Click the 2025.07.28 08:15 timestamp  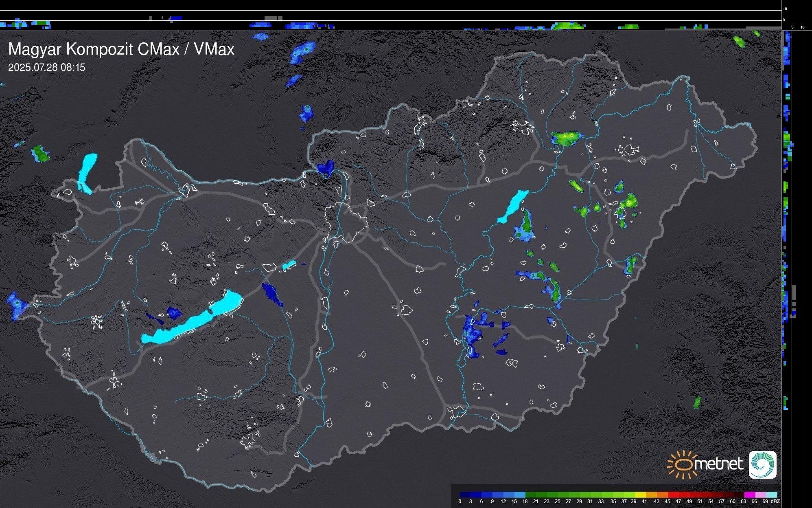coord(47,68)
